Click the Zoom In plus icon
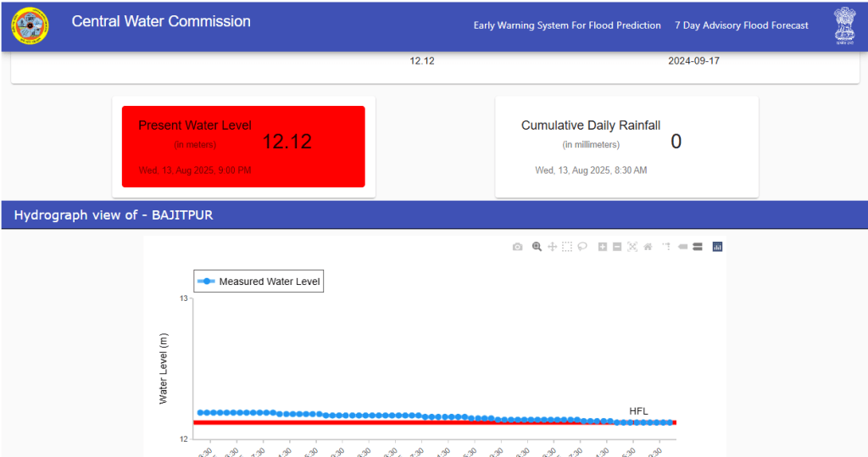The width and height of the screenshot is (868, 457). [602, 247]
